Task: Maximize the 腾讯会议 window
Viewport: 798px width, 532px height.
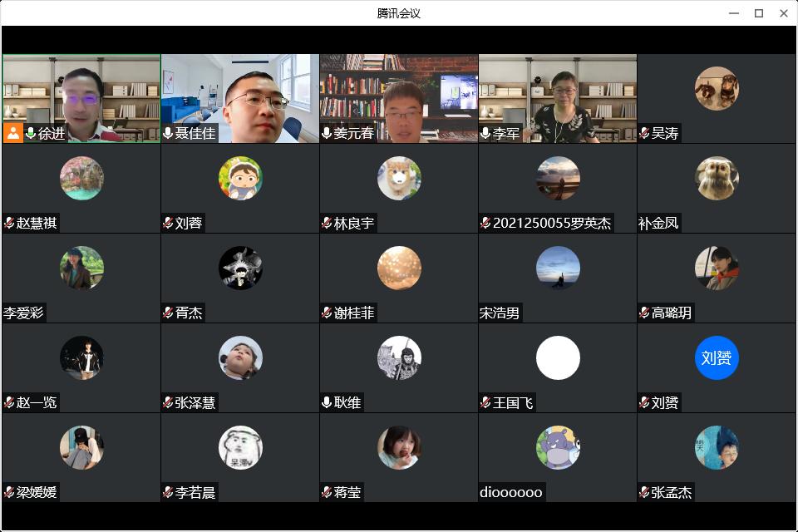Action: [x=758, y=13]
